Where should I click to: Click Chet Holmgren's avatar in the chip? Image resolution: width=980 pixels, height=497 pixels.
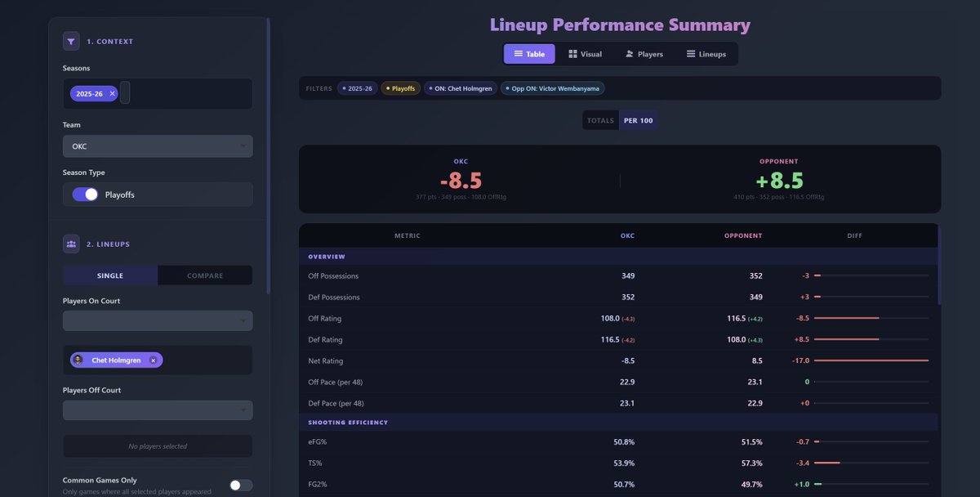(78, 360)
